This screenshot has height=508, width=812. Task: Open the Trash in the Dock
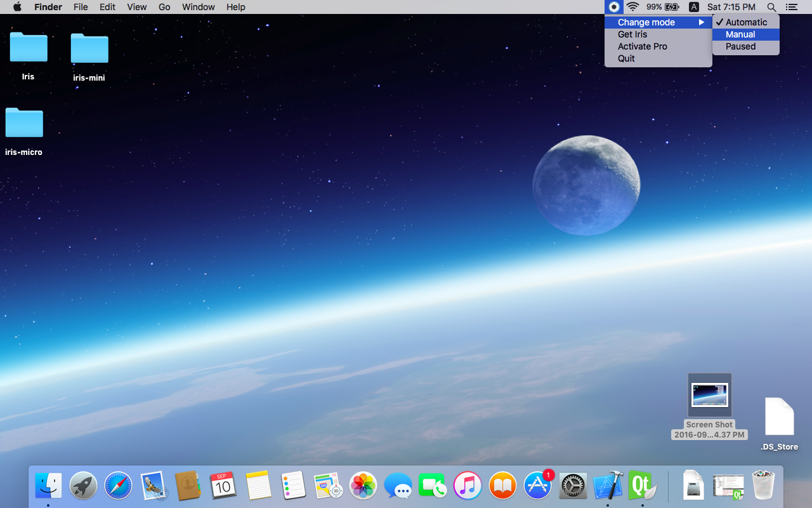click(763, 486)
